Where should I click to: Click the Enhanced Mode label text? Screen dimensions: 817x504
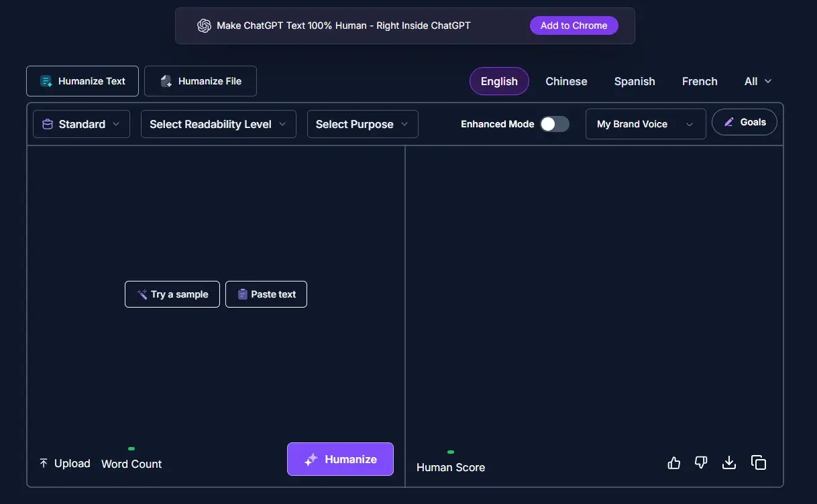(498, 124)
